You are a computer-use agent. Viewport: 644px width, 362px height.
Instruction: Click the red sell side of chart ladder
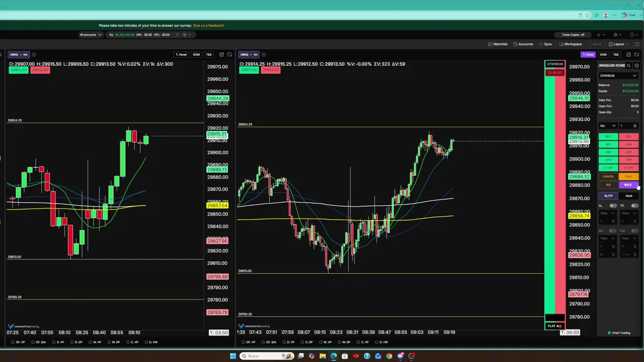pos(559,196)
